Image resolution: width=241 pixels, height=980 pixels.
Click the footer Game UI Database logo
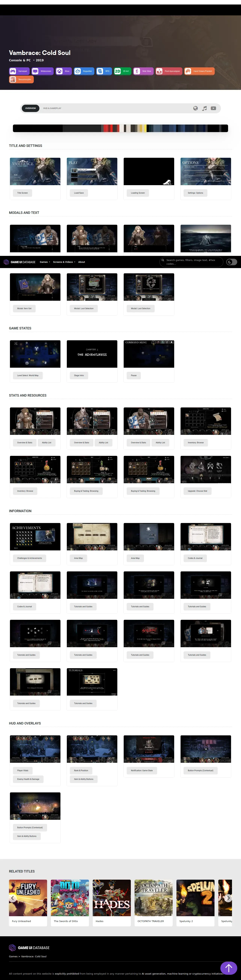(29, 948)
